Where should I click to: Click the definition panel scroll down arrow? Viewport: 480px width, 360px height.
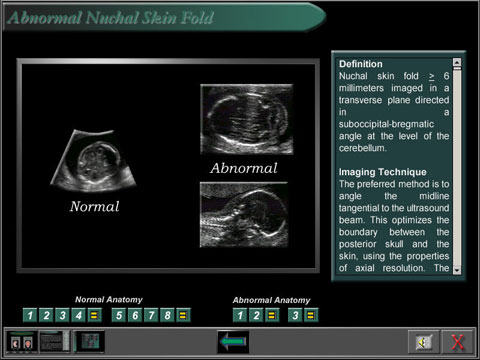click(457, 270)
